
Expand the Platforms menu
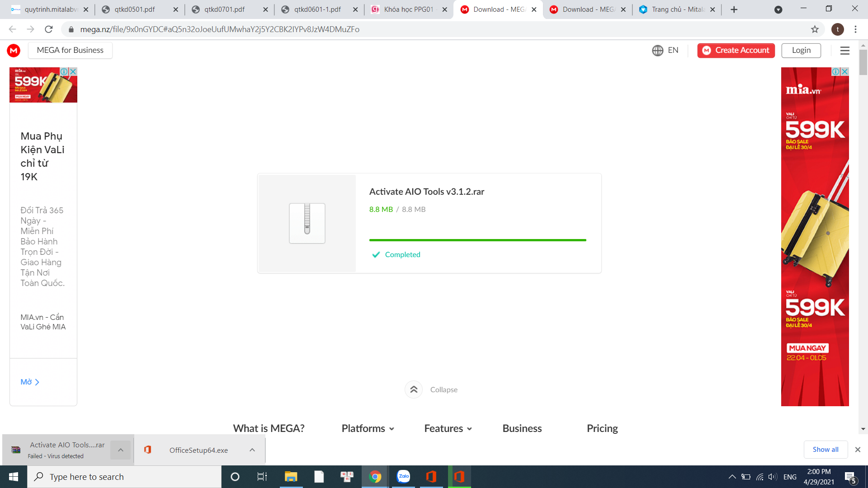[368, 428]
